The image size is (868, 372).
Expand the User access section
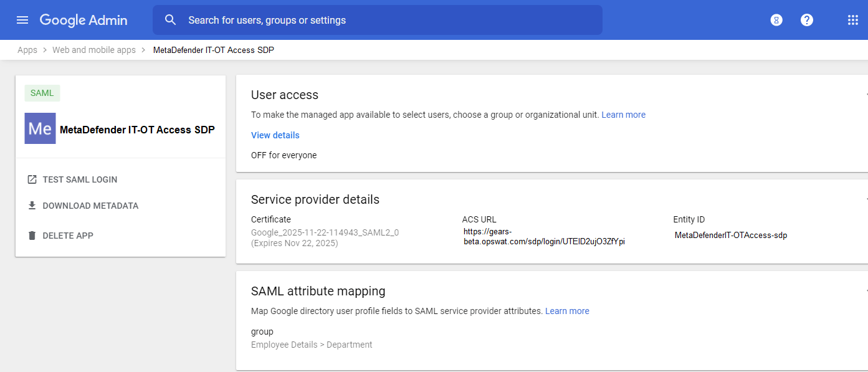point(865,95)
